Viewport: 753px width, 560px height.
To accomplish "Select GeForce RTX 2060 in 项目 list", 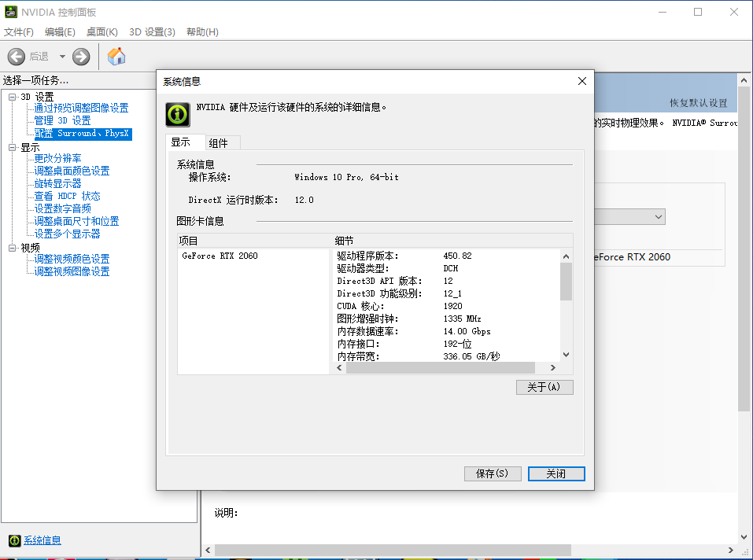I will (x=220, y=256).
